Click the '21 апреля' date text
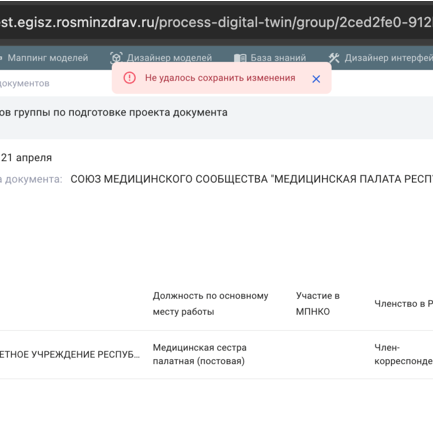433x433 pixels. (26, 158)
